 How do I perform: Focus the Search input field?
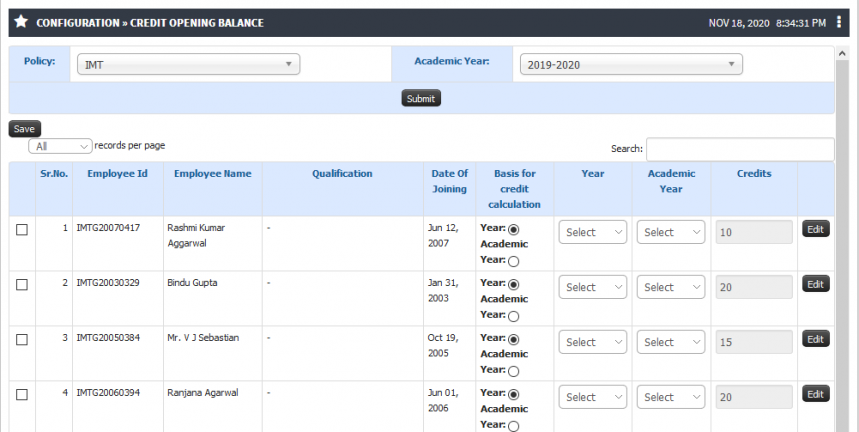[x=740, y=149]
